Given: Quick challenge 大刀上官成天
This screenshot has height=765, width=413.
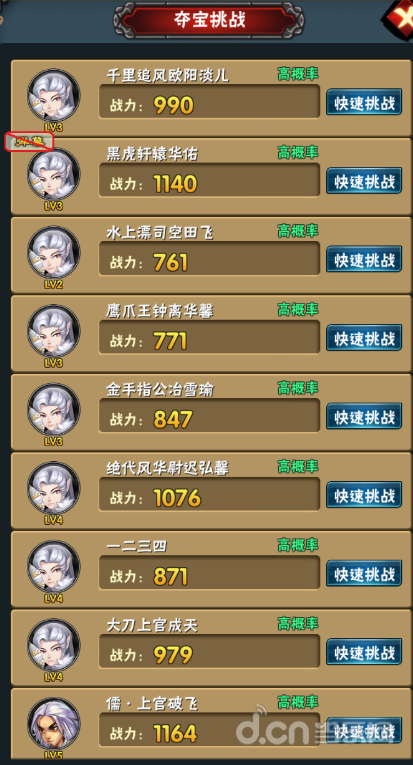Looking at the screenshot, I should click(x=364, y=652).
